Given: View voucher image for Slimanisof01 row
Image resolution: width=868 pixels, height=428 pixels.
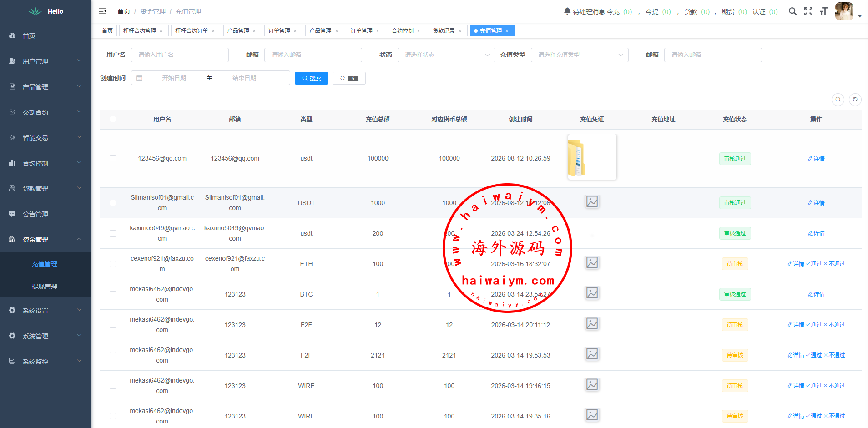Looking at the screenshot, I should (x=592, y=201).
